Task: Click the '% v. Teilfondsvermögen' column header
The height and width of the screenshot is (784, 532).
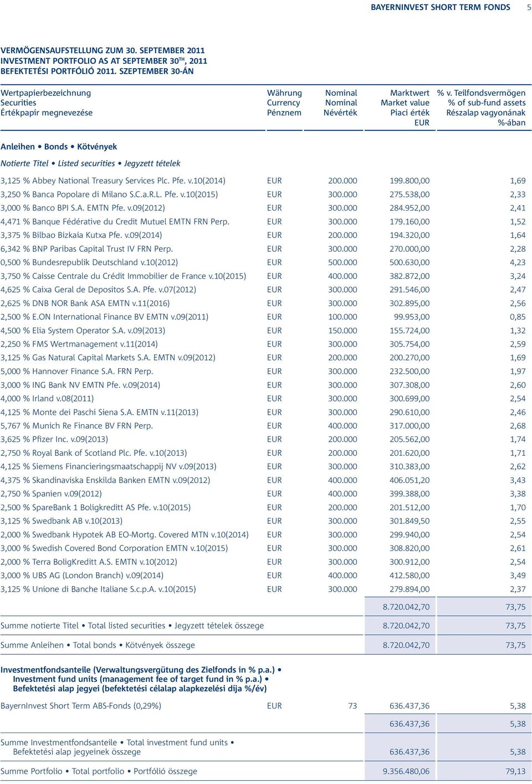Action: point(481,93)
